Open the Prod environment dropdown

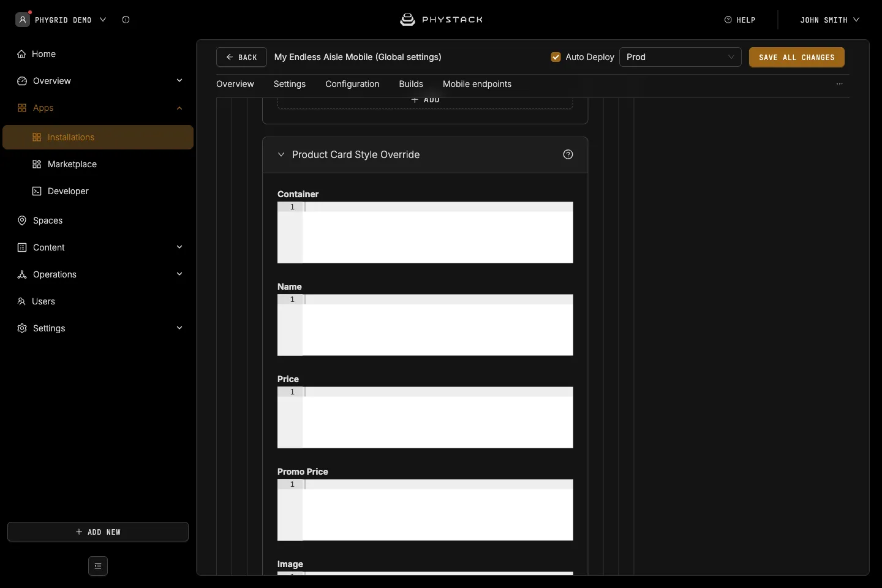[680, 57]
